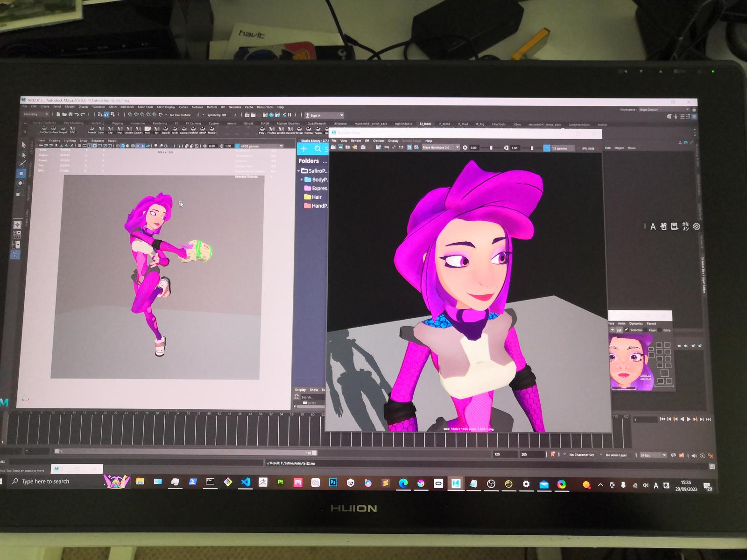747x560 pixels.
Task: Adjust the Render View exposure slider
Action: coord(491,148)
